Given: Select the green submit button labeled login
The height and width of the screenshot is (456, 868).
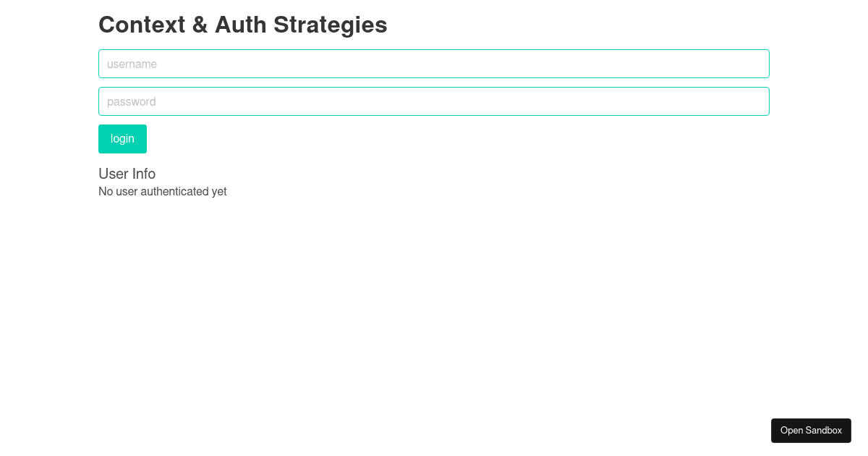Looking at the screenshot, I should click(122, 138).
